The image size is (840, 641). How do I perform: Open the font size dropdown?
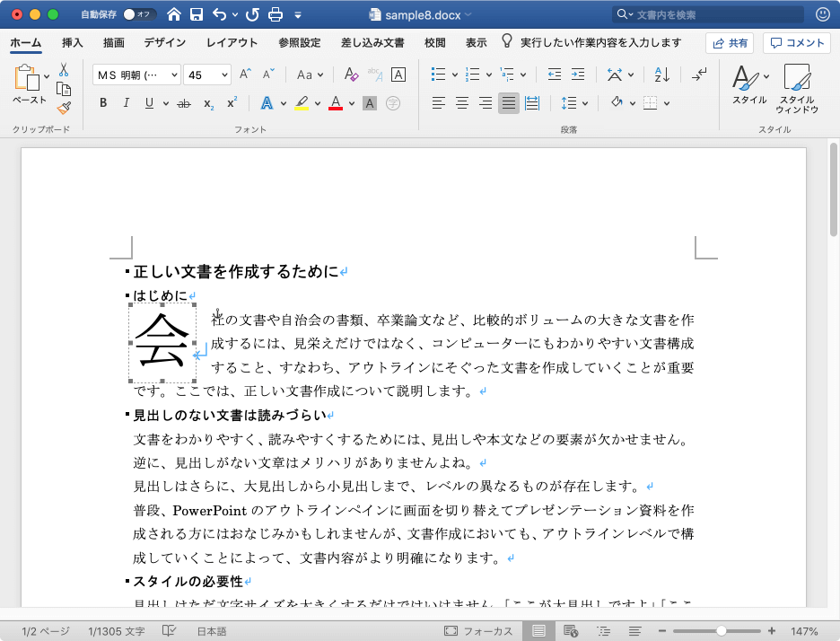click(x=224, y=75)
